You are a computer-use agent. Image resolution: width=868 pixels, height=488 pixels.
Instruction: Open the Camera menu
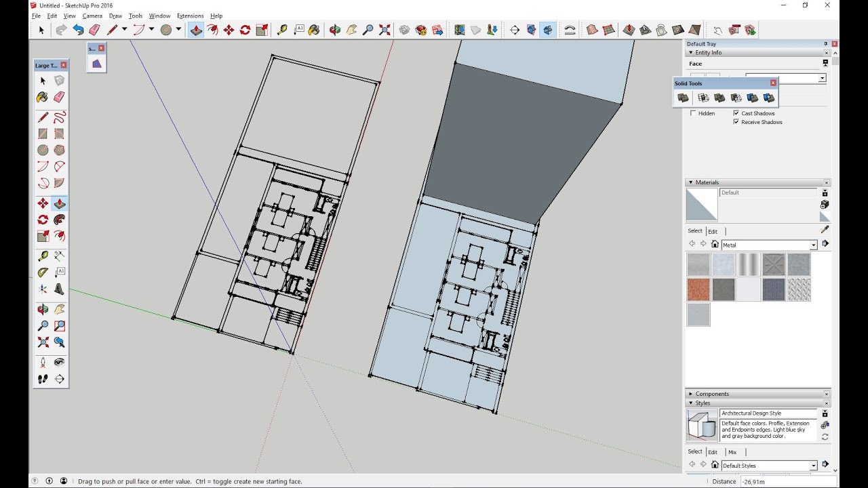[x=92, y=16]
